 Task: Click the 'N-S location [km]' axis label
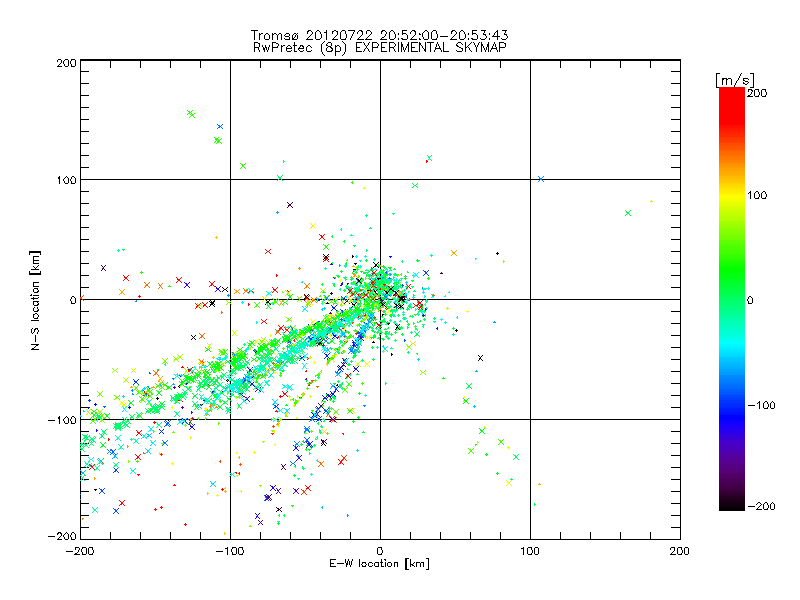click(35, 301)
